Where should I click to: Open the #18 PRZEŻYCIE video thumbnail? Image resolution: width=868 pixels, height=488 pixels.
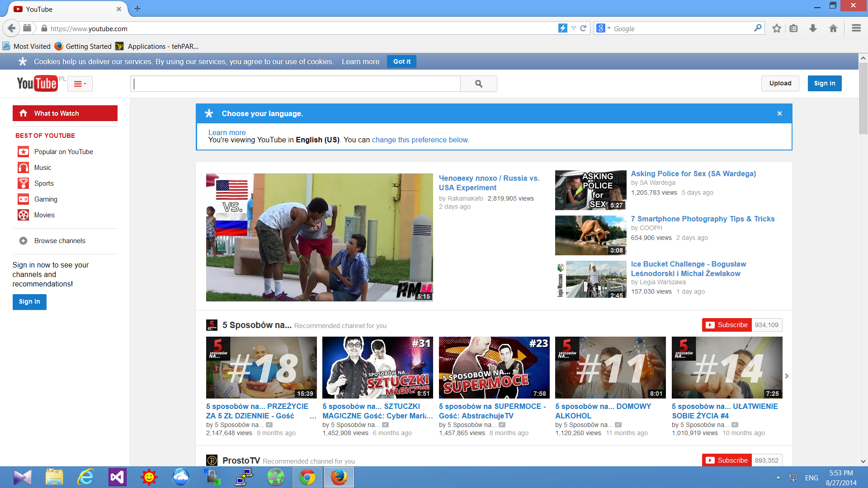261,367
